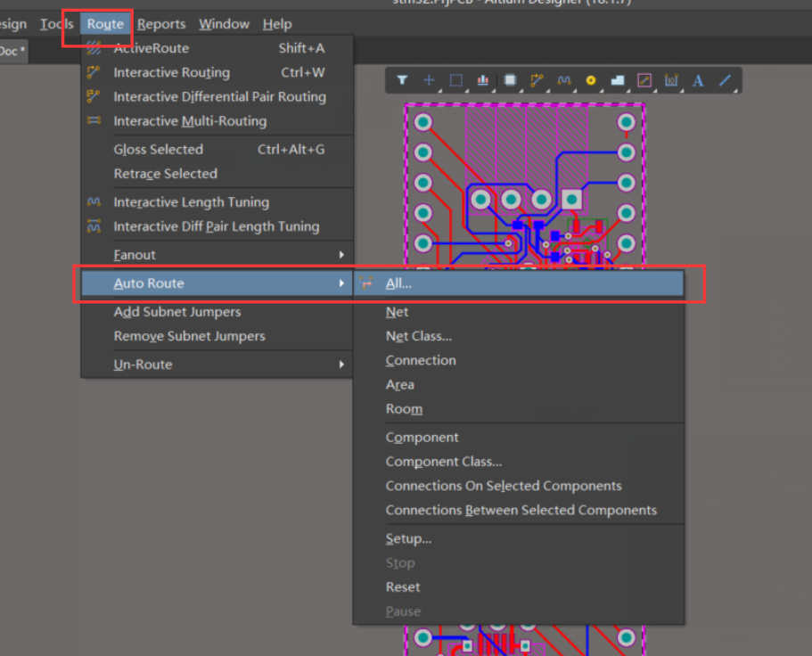The width and height of the screenshot is (812, 656).
Task: Choose Interactive Diff Pair Length Tuning
Action: [x=217, y=226]
